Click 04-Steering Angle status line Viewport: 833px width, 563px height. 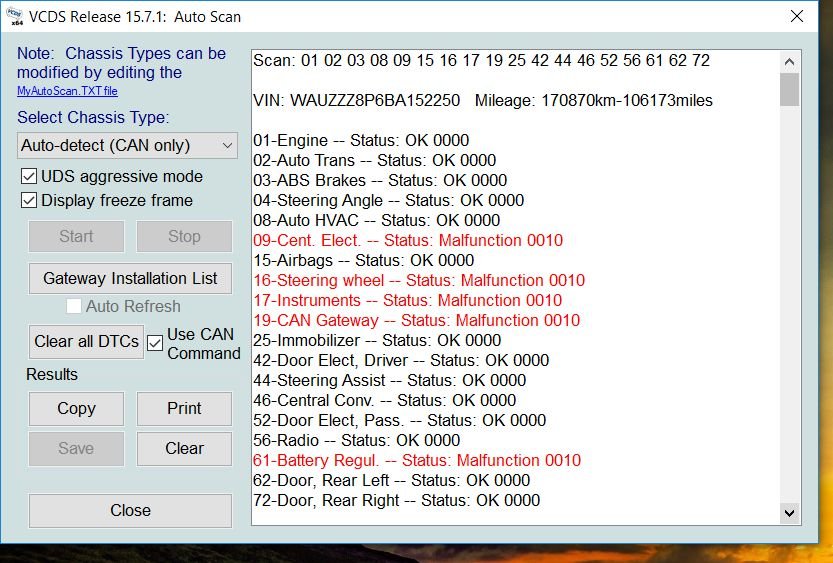click(x=388, y=200)
